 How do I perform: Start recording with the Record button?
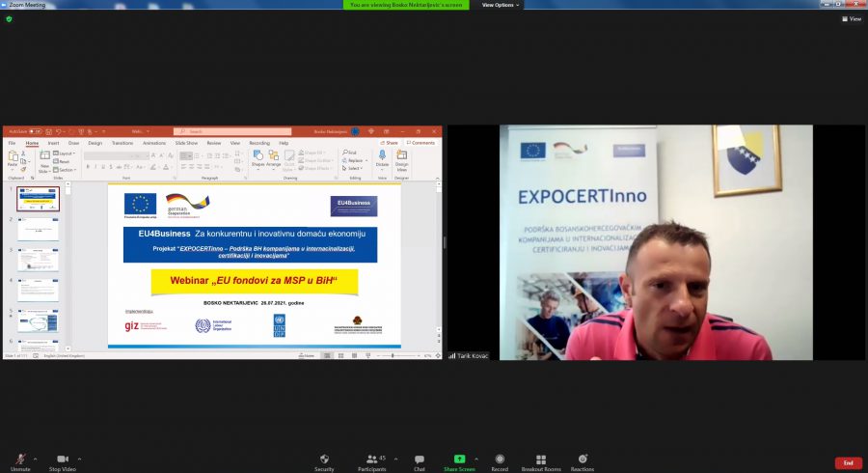point(500,462)
